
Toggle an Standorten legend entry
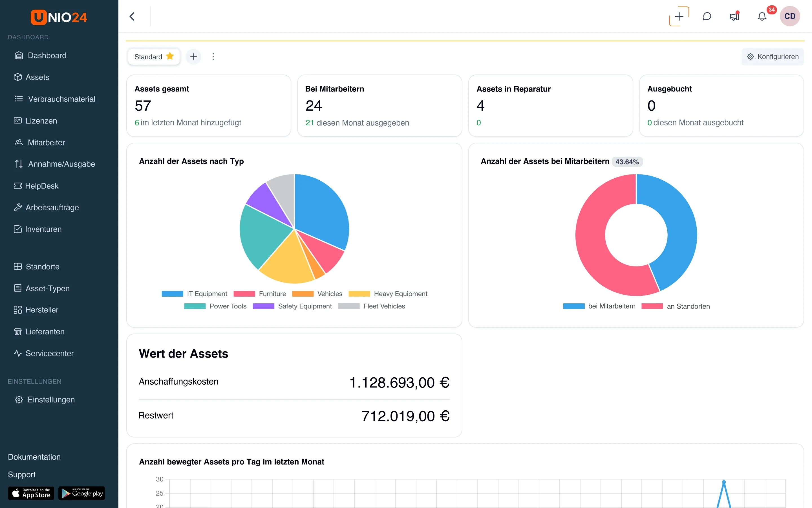[676, 306]
